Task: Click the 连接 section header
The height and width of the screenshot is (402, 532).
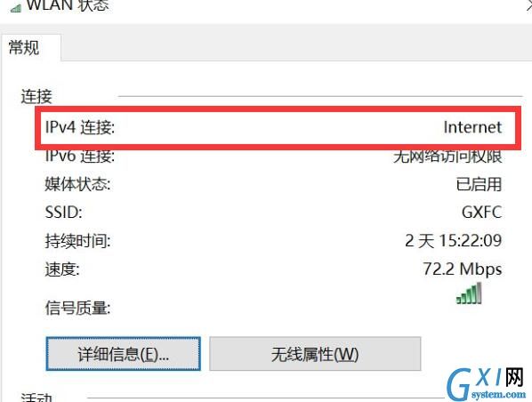Action: tap(36, 96)
